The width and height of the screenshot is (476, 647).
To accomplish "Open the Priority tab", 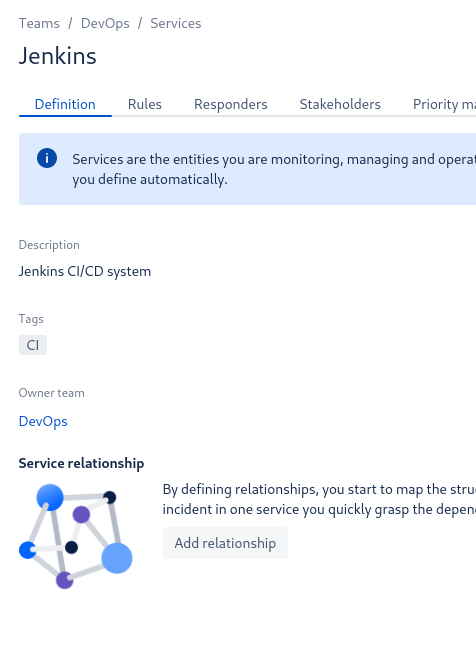I will click(x=444, y=104).
